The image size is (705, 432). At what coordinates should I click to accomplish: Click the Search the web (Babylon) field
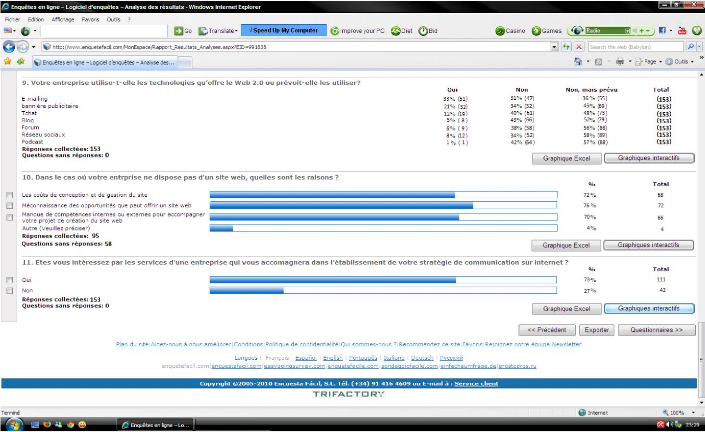pyautogui.click(x=636, y=47)
